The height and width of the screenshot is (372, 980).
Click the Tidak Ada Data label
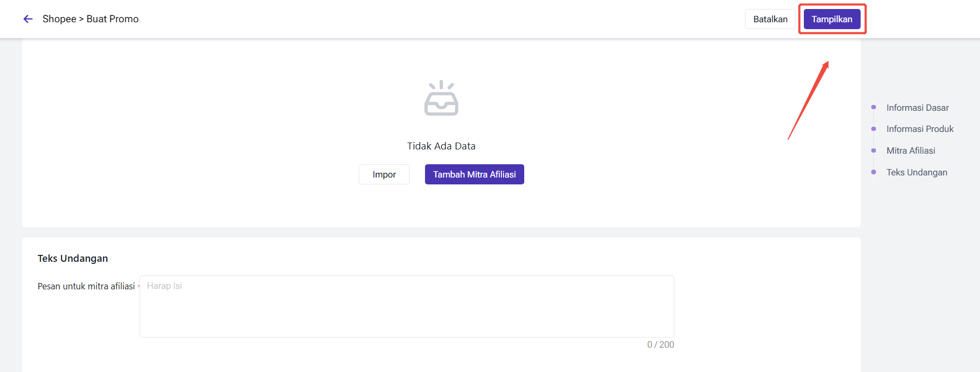pyautogui.click(x=441, y=146)
